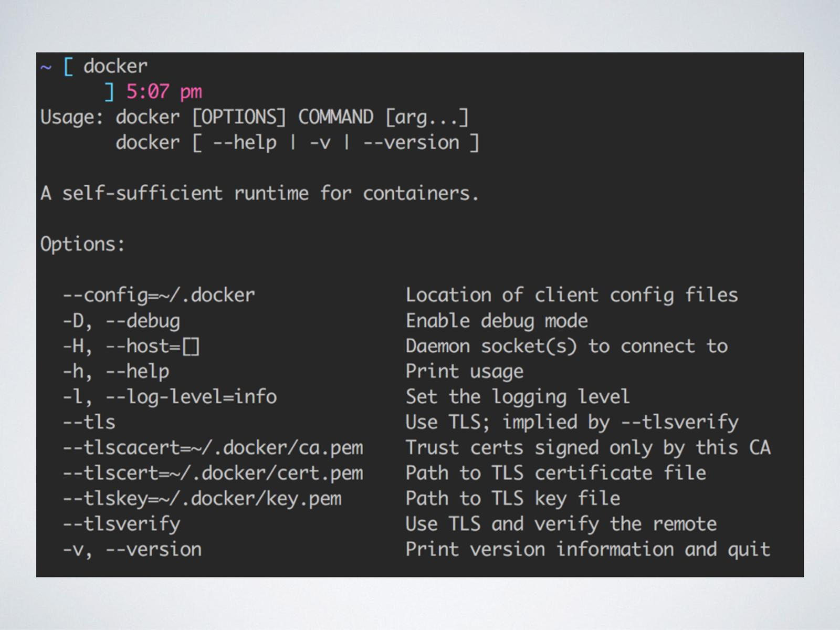Click the 'Usage: docker [OPTIONS] COMMAND [arg...]' line
The height and width of the screenshot is (630, 840).
tap(255, 117)
